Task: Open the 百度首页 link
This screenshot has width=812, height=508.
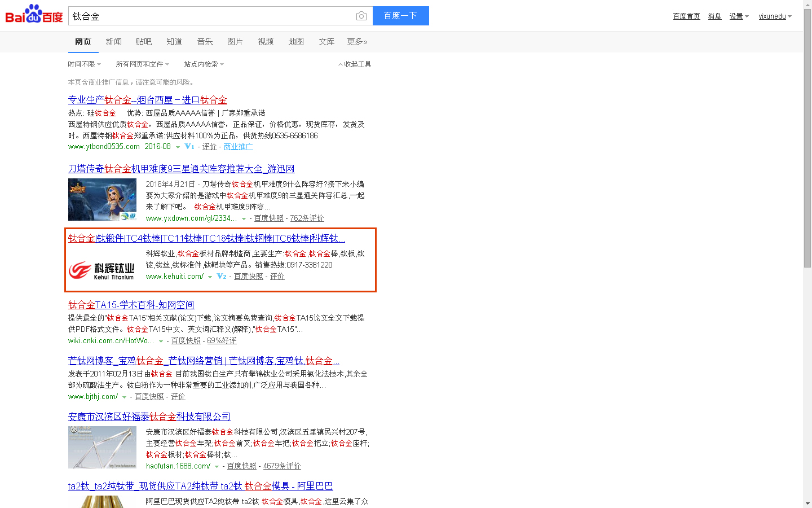Action: (x=686, y=16)
